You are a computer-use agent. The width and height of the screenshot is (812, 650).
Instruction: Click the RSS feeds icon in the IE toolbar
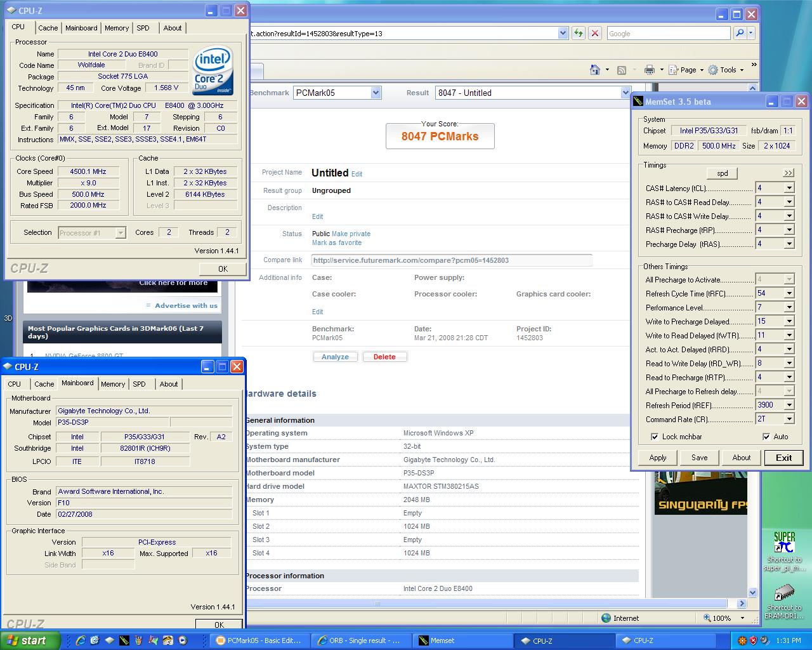click(x=622, y=70)
